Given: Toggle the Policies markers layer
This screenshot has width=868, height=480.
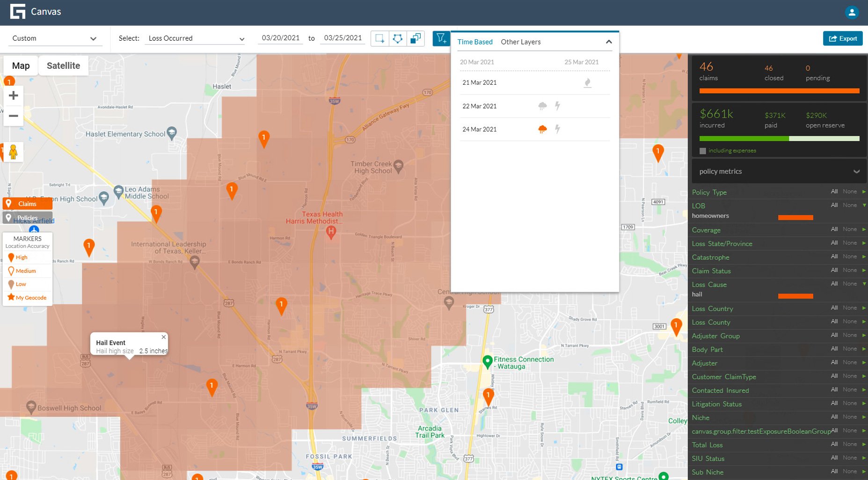Looking at the screenshot, I should click(27, 218).
